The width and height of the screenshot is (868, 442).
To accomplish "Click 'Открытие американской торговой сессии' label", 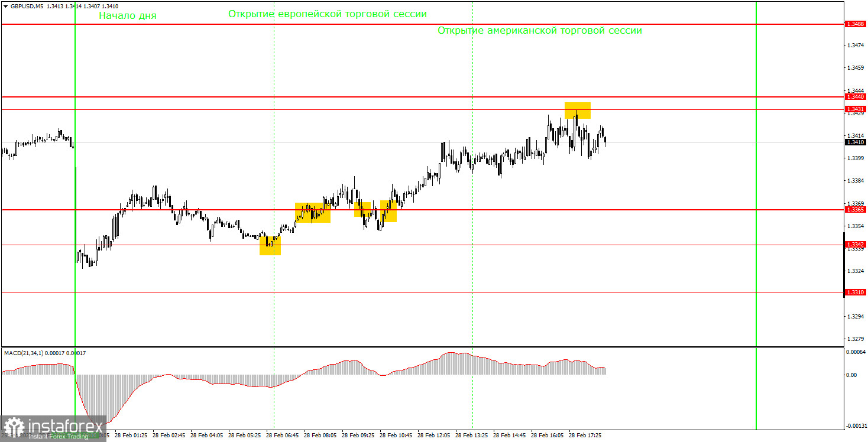I will pyautogui.click(x=540, y=31).
